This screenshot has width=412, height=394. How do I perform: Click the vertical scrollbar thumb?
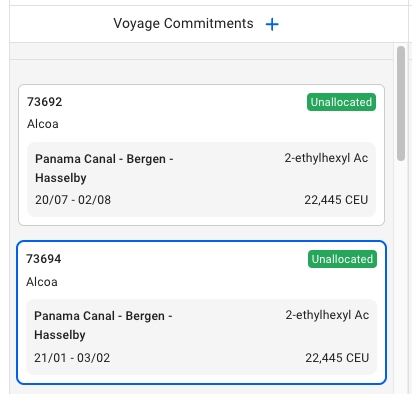(401, 103)
